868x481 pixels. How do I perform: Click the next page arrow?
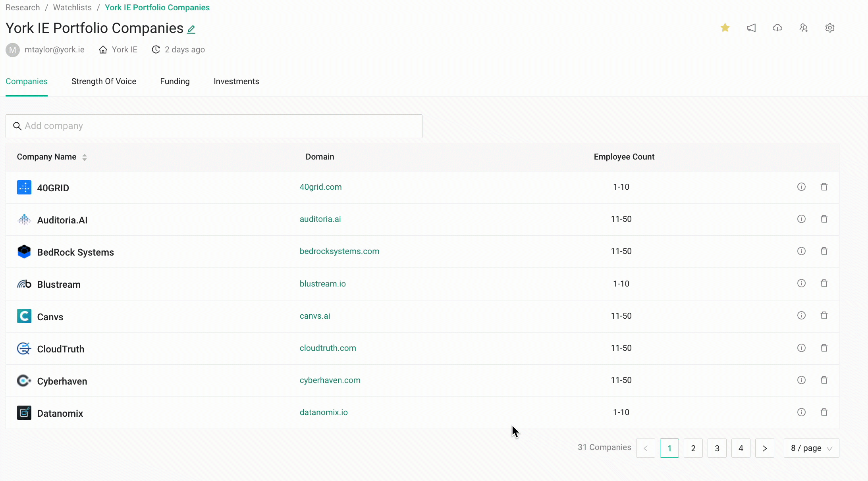coord(765,448)
